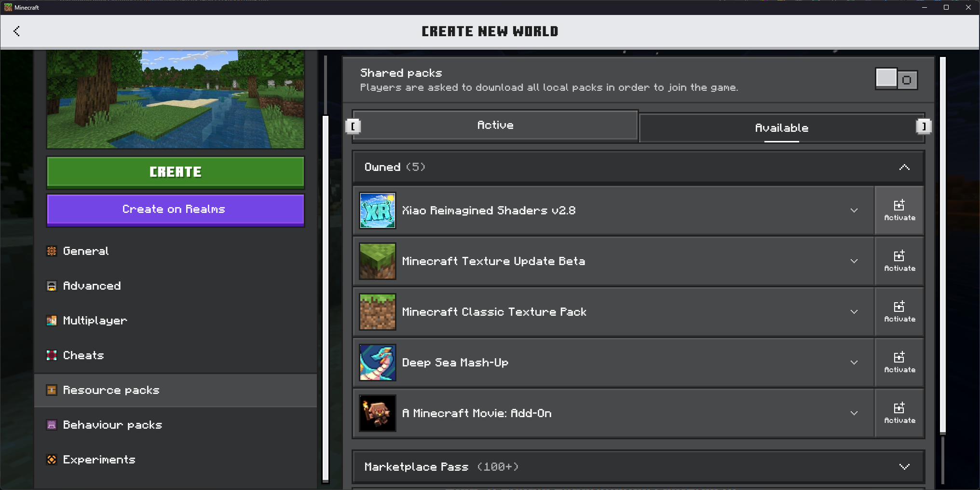Viewport: 980px width, 490px height.
Task: Click Create on Realms button
Action: click(x=176, y=210)
